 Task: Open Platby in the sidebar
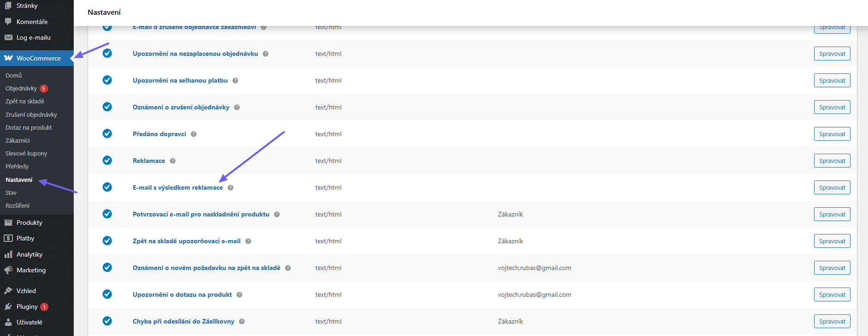[x=25, y=238]
